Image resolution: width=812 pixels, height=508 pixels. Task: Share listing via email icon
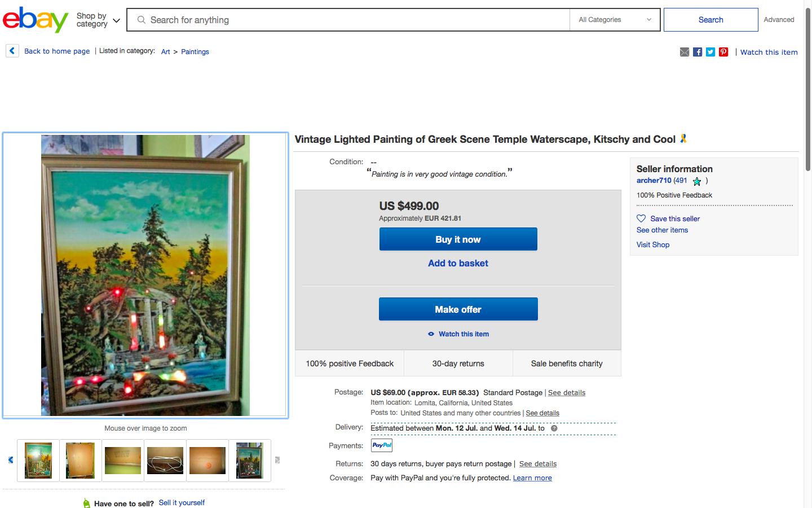pos(685,52)
